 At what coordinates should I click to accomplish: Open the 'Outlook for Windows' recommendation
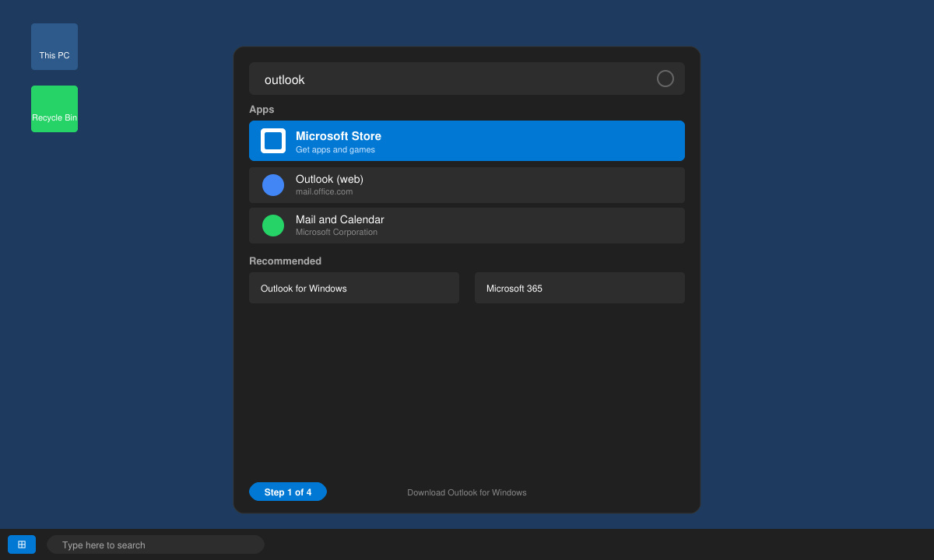pyautogui.click(x=354, y=288)
